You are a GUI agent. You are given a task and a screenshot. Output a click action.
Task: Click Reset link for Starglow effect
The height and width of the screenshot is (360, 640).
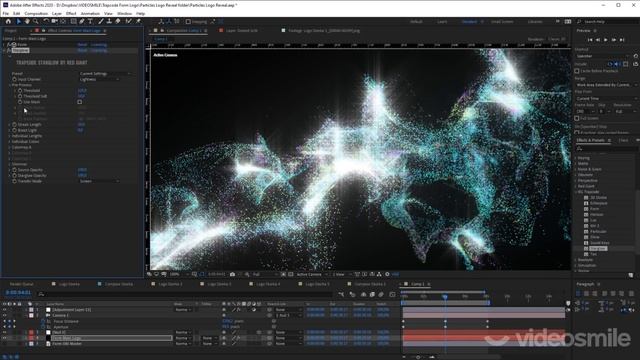coord(82,51)
